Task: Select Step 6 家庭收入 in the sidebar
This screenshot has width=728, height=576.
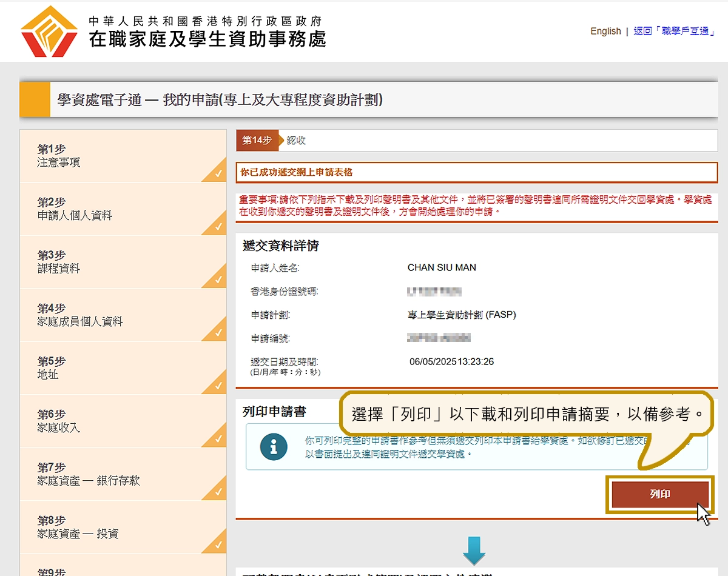Action: coord(59,421)
